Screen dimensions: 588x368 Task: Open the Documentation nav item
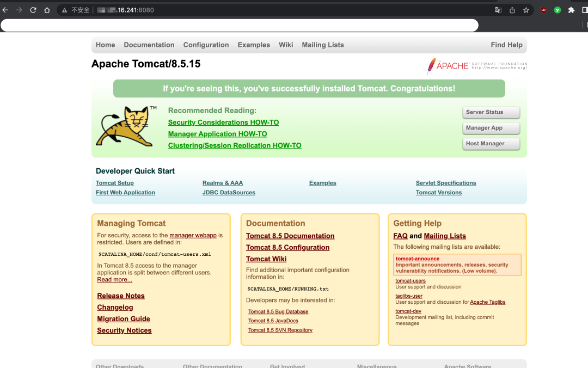(149, 45)
